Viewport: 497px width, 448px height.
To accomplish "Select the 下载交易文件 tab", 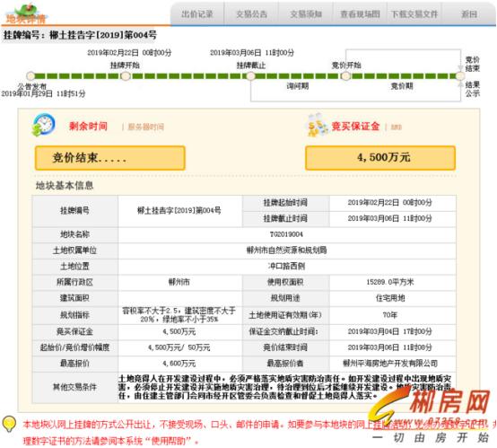I will click(414, 14).
